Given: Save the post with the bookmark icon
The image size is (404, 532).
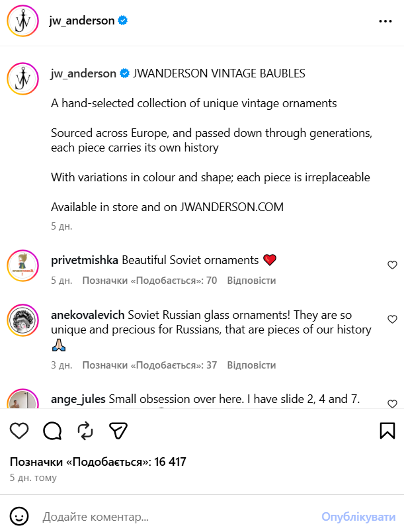Looking at the screenshot, I should point(387,431).
